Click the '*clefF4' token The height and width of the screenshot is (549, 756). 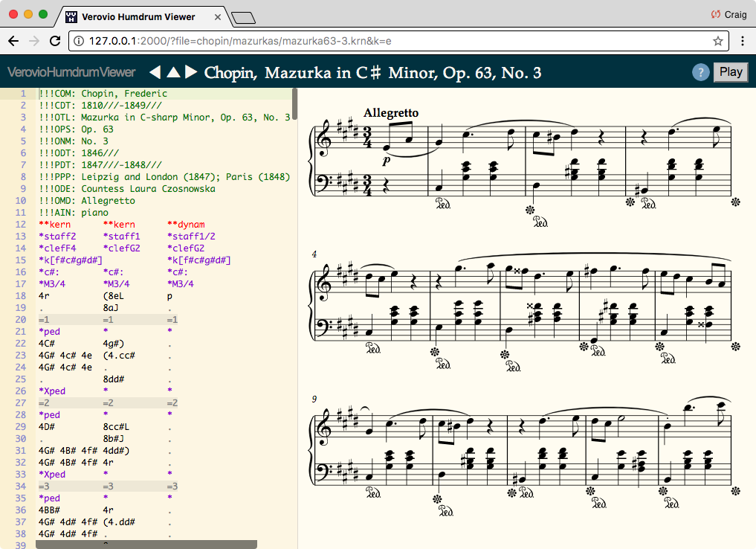(57, 248)
